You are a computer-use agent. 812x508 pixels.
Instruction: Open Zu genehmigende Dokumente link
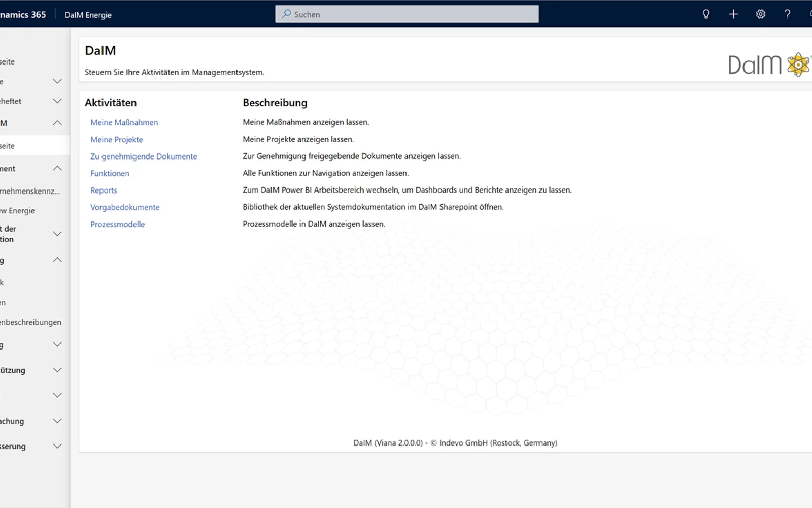pyautogui.click(x=144, y=156)
